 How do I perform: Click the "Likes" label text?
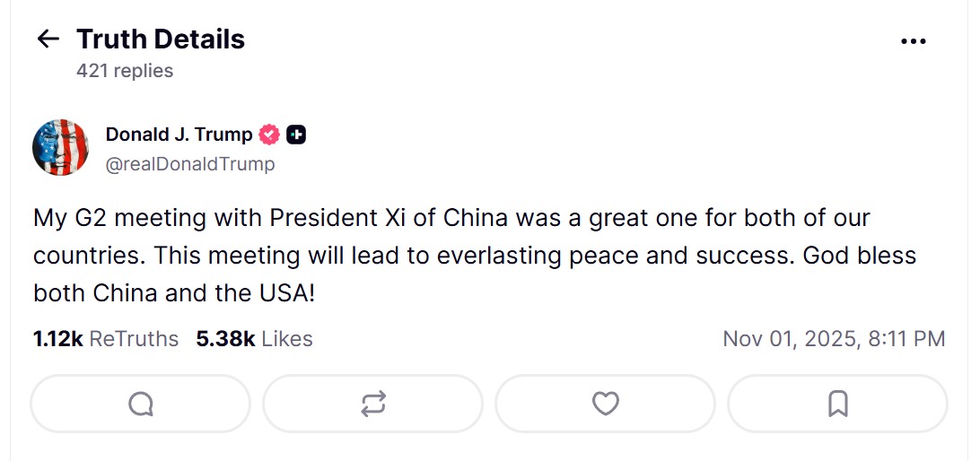(286, 339)
